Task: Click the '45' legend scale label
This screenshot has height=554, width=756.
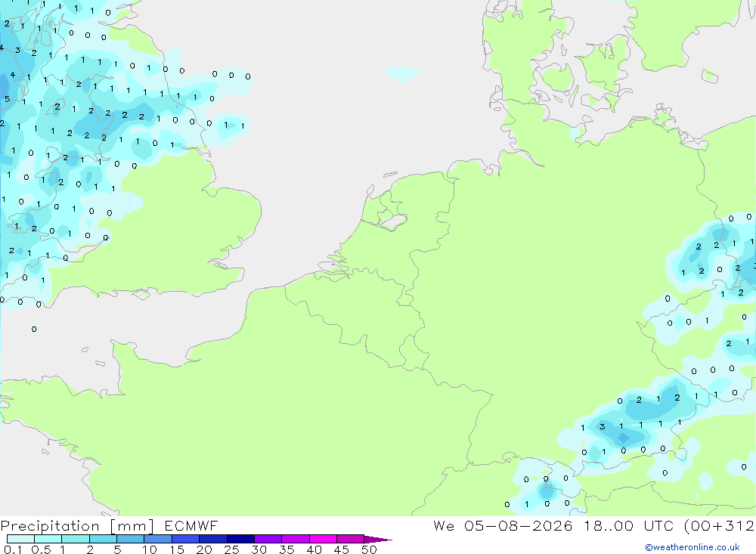Action: click(x=342, y=549)
